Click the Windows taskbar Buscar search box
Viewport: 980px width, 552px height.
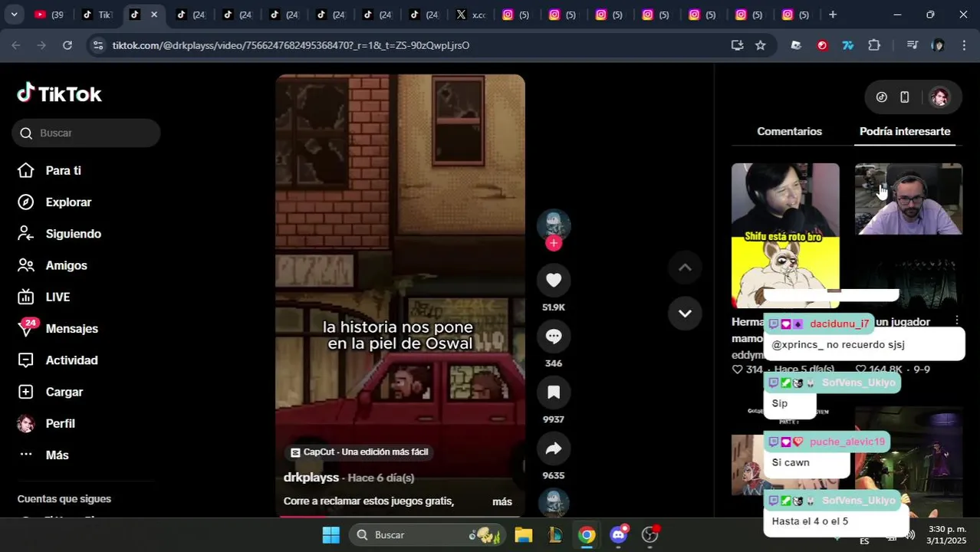427,534
